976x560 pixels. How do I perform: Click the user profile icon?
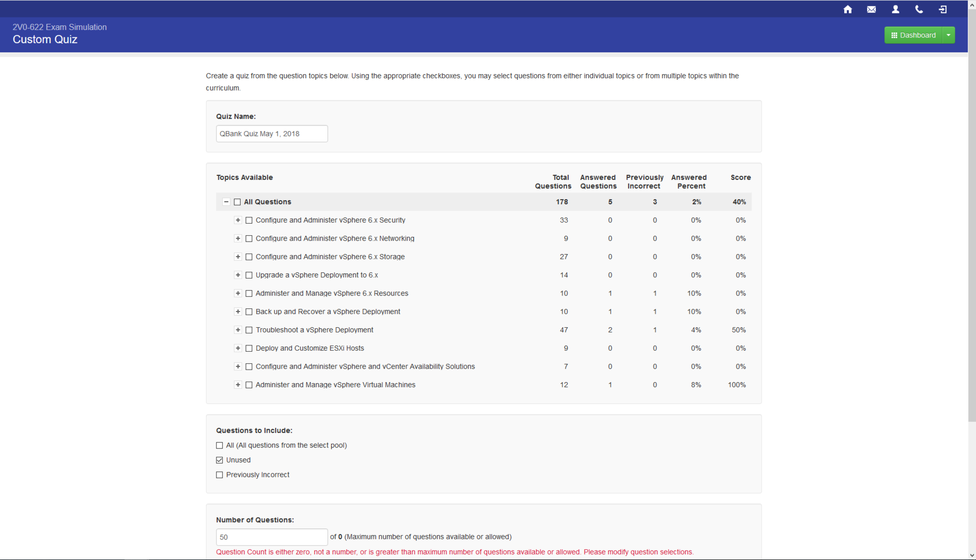[x=895, y=9]
